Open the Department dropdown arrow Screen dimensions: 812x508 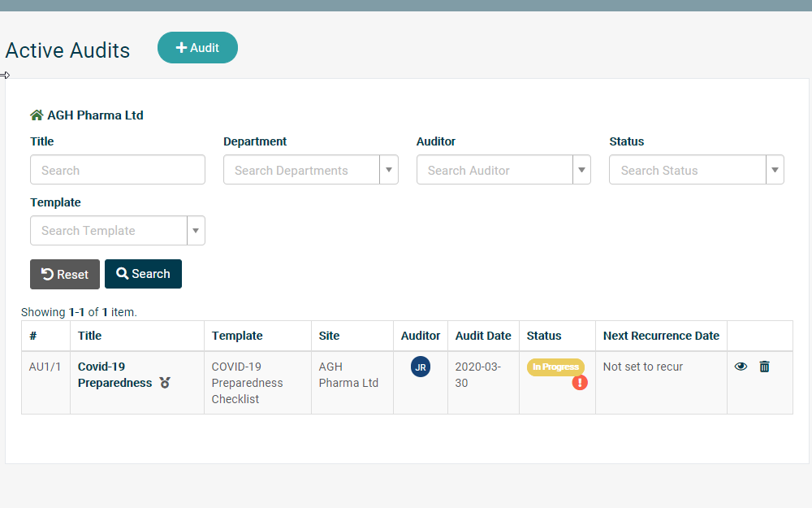(x=389, y=170)
